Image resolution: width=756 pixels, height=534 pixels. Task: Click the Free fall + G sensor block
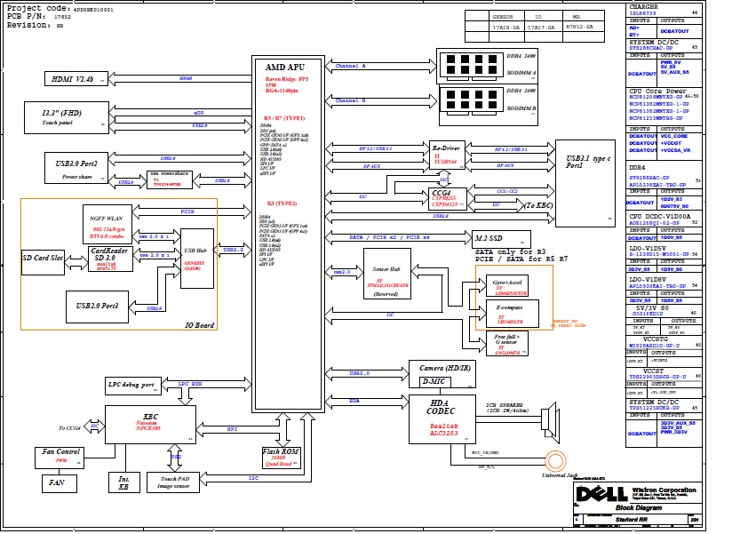(506, 344)
